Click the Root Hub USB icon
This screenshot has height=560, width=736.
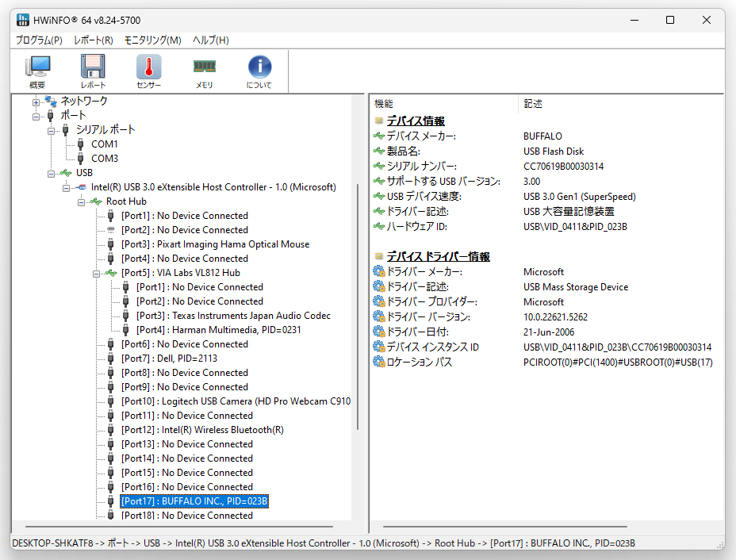point(96,201)
